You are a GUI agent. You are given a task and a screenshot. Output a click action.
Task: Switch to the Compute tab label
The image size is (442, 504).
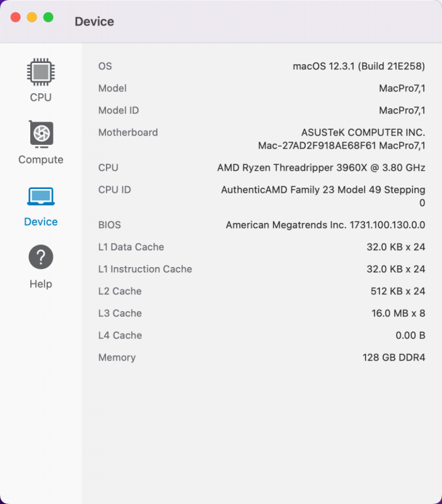[x=41, y=159]
